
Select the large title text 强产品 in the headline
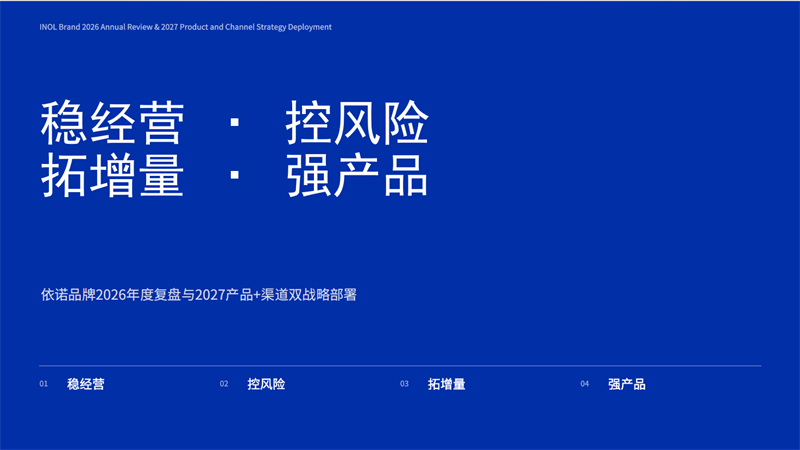357,176
